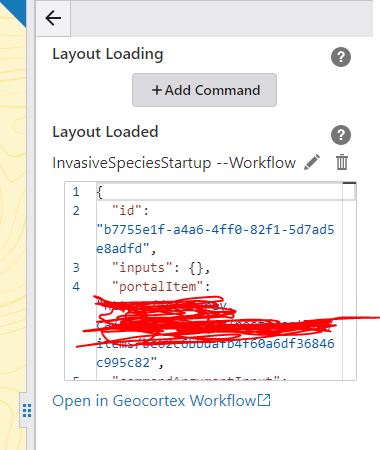Edit the InvasiveSpeciesStartup workflow command
This screenshot has width=380, height=450.
[312, 162]
